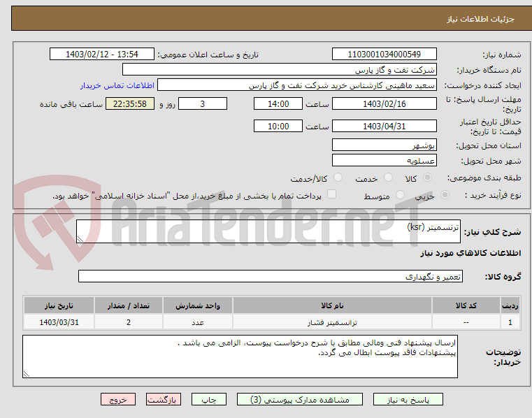The height and width of the screenshot is (418, 532).
Task: Click the response deadline date 1403/02/16
Action: tap(384, 103)
